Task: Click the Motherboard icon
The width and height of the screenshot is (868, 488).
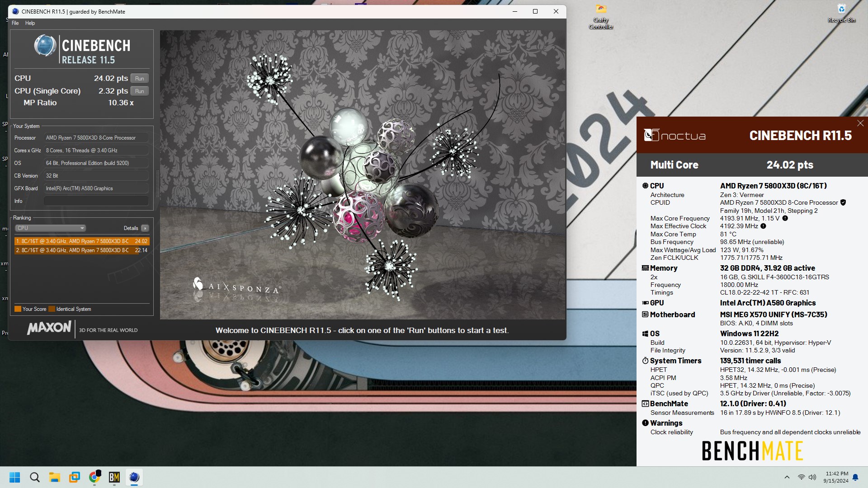Action: tap(645, 314)
